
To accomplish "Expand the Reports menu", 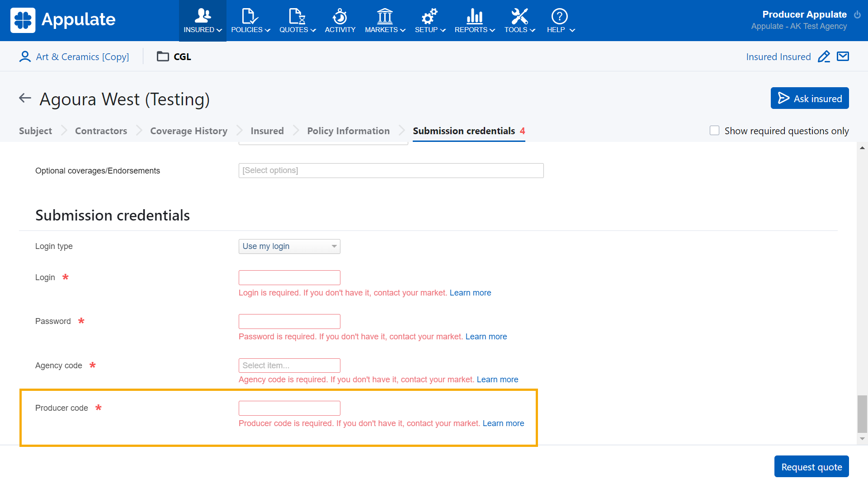I will click(x=474, y=21).
